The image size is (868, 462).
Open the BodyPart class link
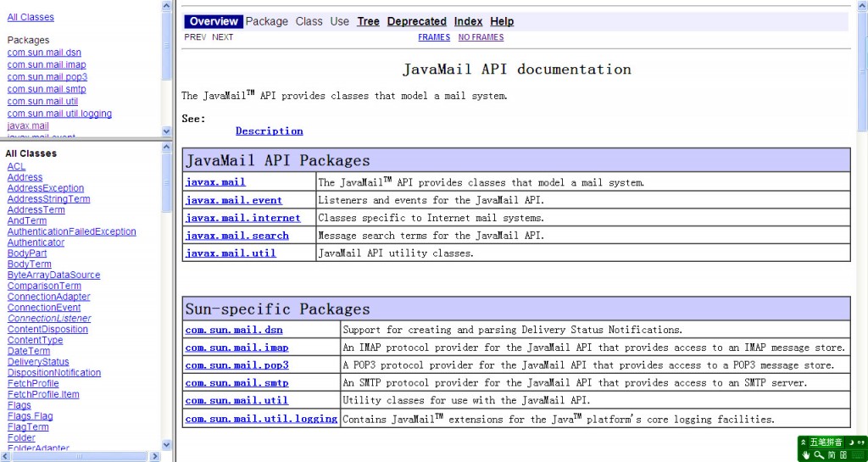[27, 253]
